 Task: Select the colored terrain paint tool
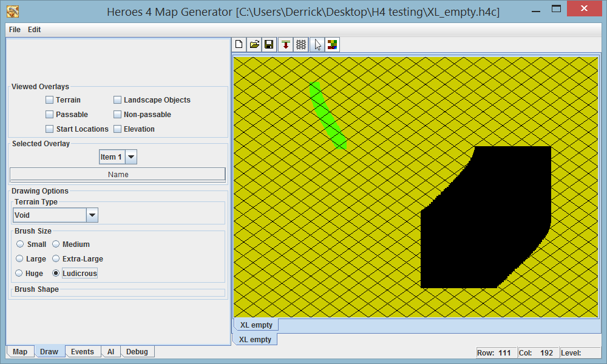(332, 45)
